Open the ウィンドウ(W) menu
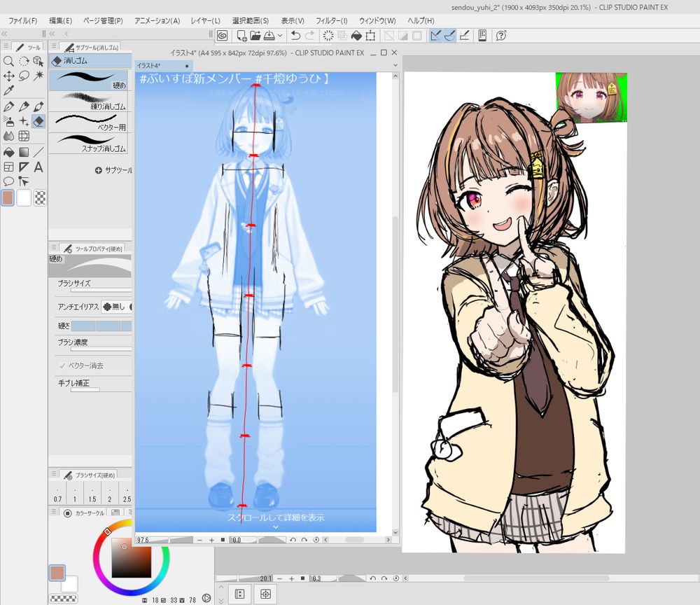Screen dimensions: 700x605 pos(377,20)
